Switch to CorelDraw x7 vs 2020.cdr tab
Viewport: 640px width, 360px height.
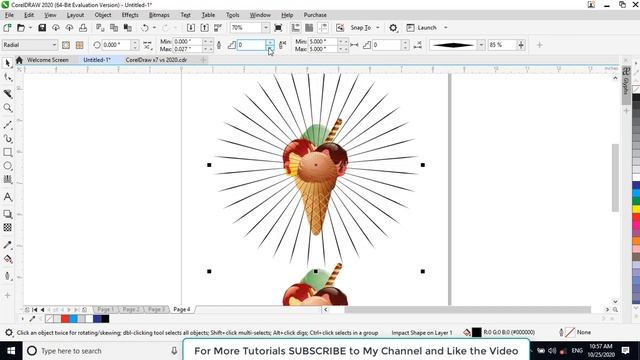click(x=156, y=60)
